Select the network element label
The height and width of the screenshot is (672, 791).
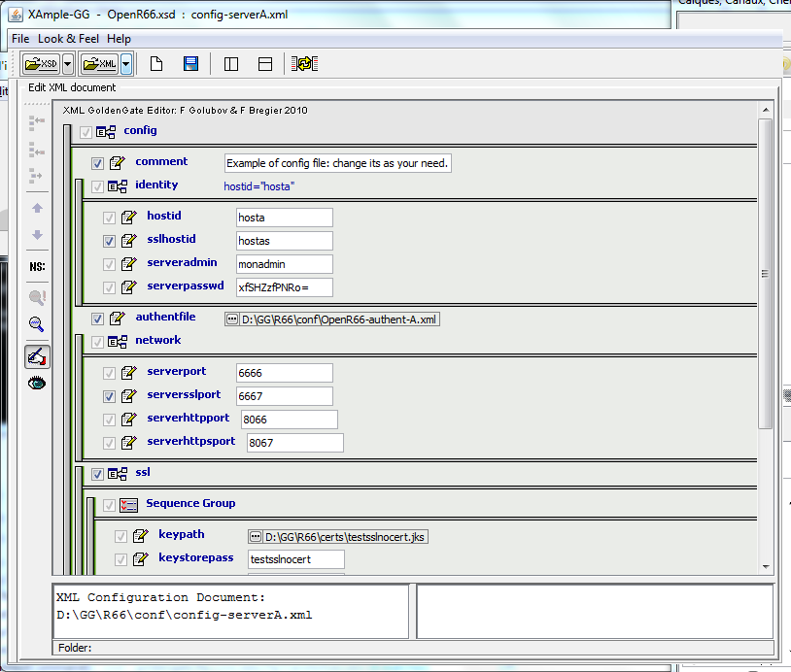(x=157, y=340)
